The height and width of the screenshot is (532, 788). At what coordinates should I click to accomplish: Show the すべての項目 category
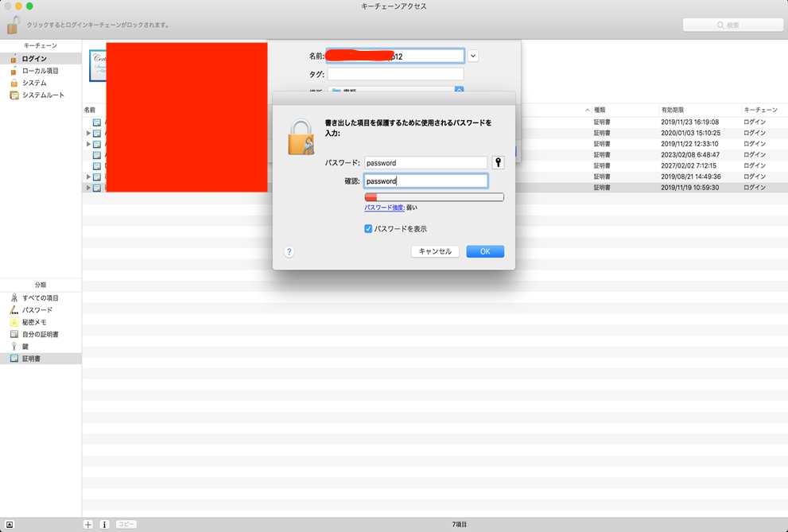click(41, 298)
